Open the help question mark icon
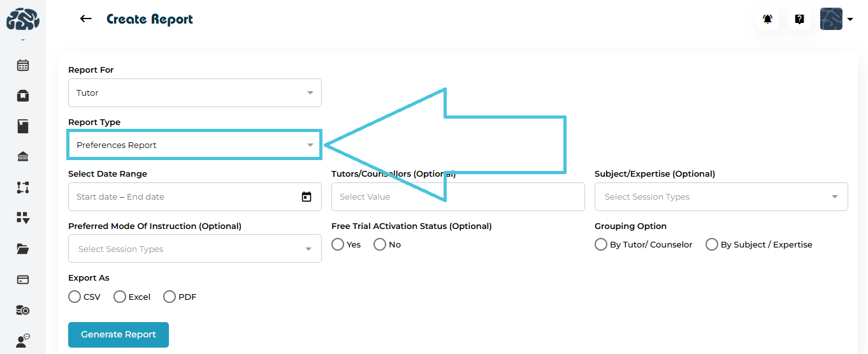Viewport: 868px width, 354px height. tap(799, 19)
